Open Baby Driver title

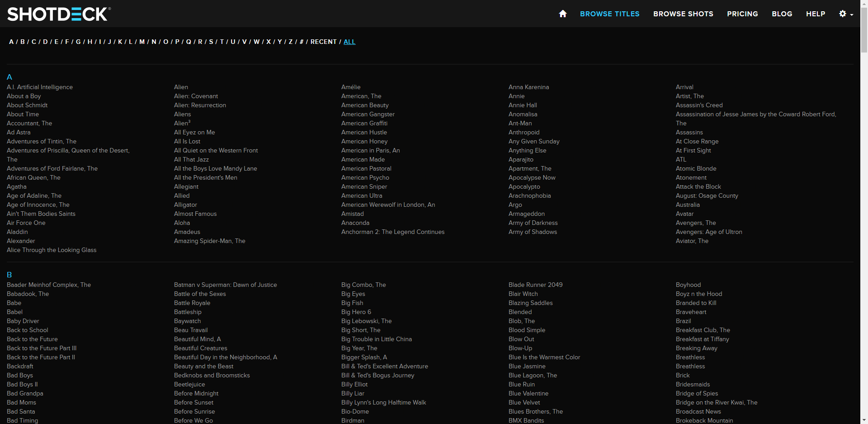[23, 321]
